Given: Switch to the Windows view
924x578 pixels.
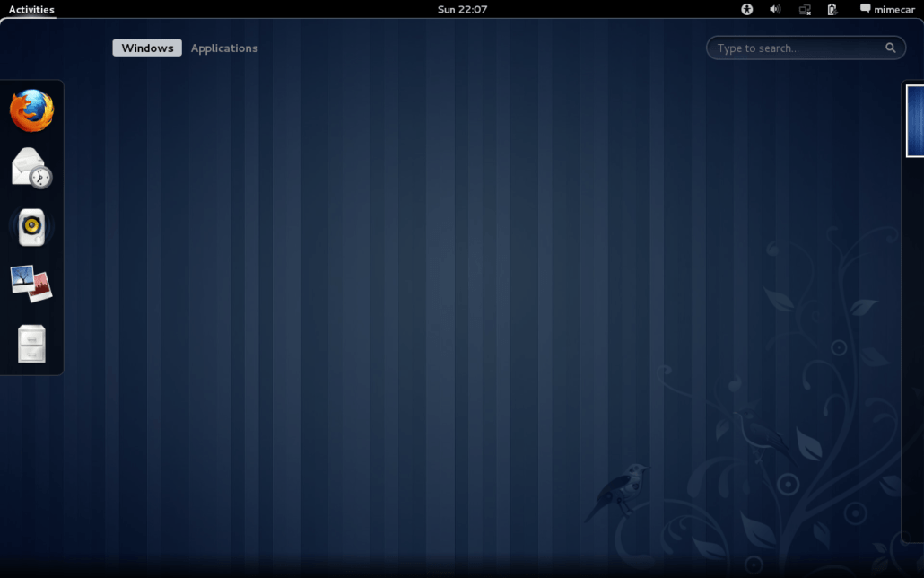Looking at the screenshot, I should (147, 48).
